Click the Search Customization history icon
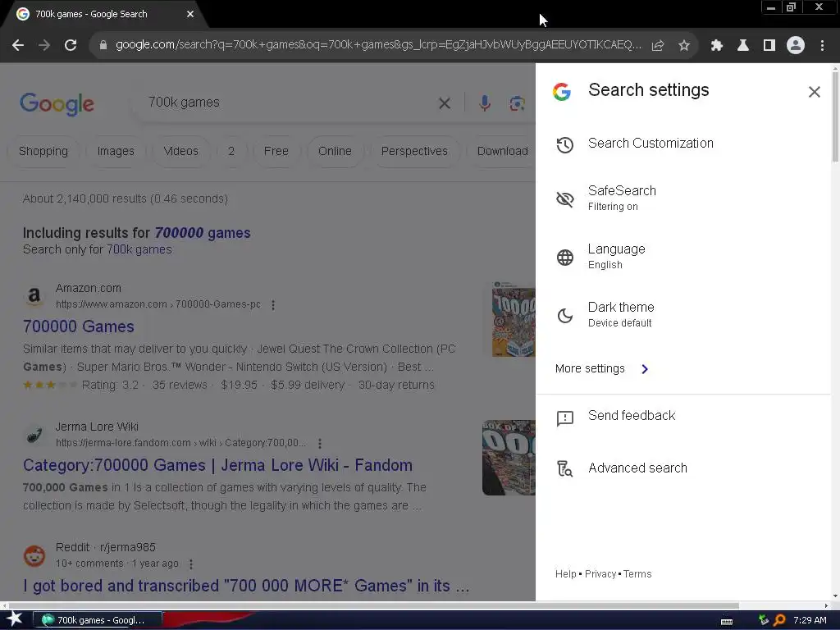The width and height of the screenshot is (840, 630). point(564,144)
